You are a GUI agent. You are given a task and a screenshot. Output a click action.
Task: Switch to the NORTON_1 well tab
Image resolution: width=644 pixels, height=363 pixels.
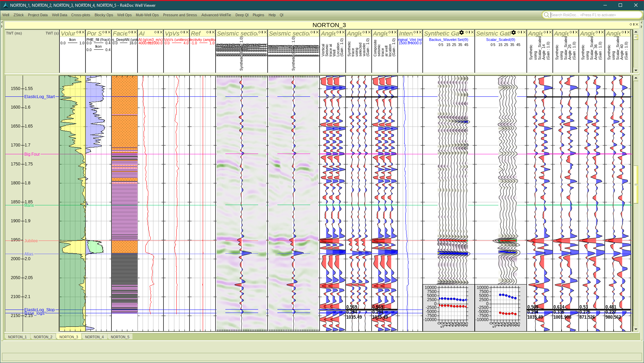[x=17, y=337]
